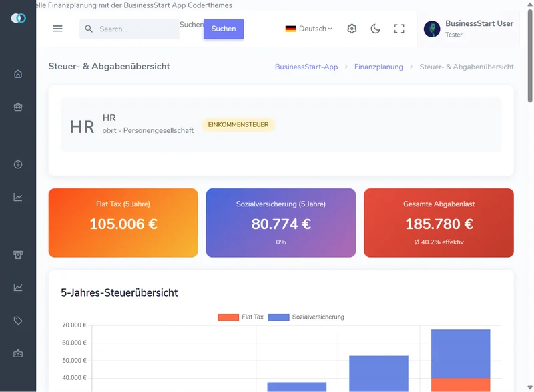Click the large HR company initials
534x392 pixels.
[82, 127]
